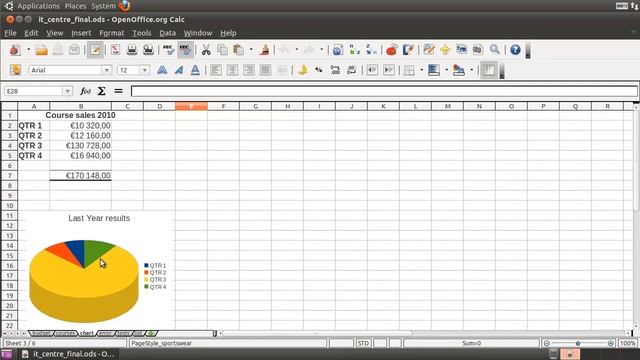Select the Format Paintbrush icon
Screen dimensions: 640x360
tap(264, 50)
